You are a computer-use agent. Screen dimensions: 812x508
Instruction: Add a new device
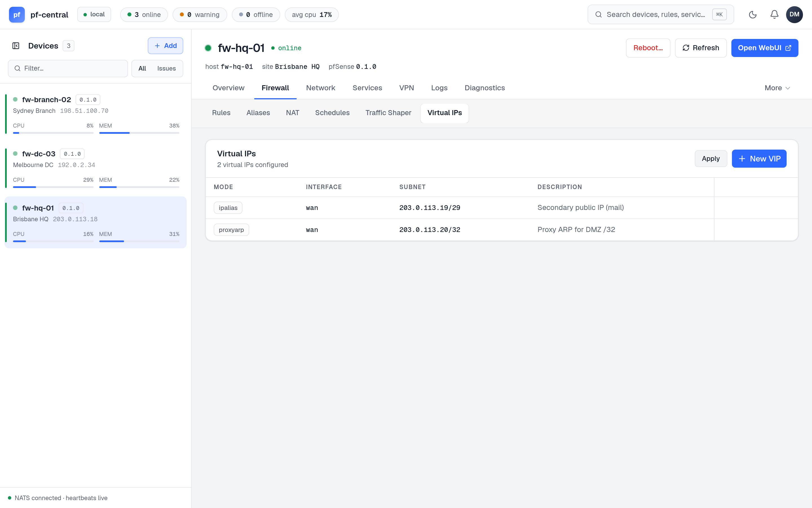(166, 46)
